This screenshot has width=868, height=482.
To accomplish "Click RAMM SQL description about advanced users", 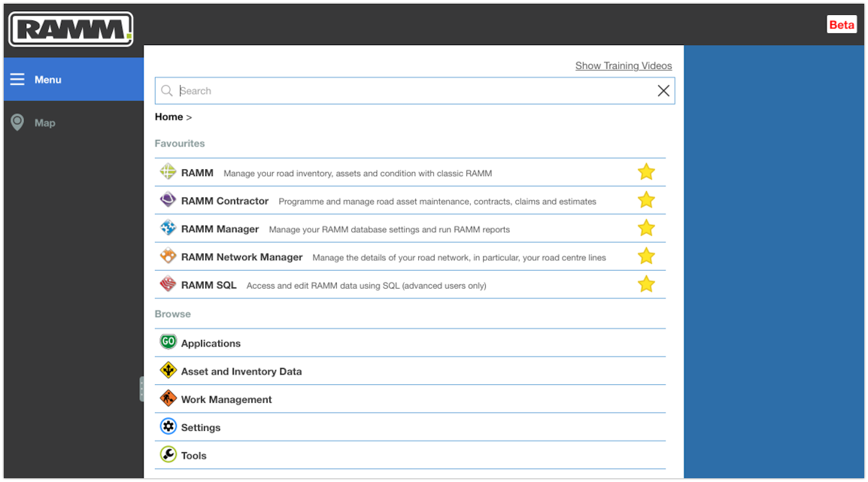I will point(366,286).
